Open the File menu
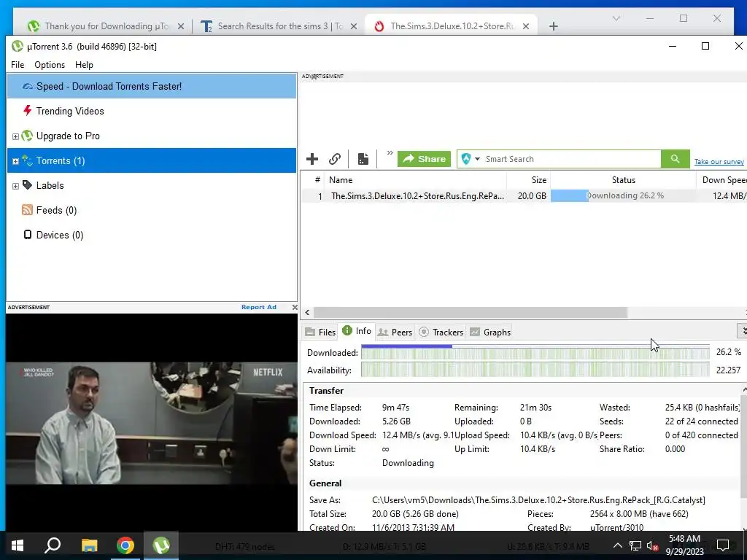 point(18,65)
